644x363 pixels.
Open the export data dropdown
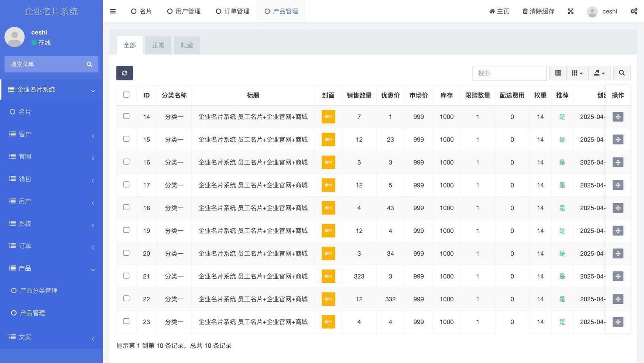pyautogui.click(x=599, y=73)
